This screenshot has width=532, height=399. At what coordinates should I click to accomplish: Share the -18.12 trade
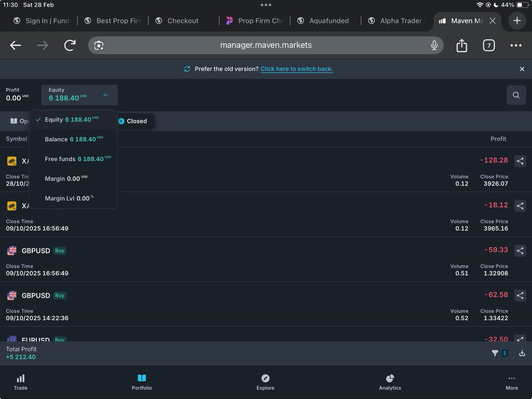coord(520,206)
